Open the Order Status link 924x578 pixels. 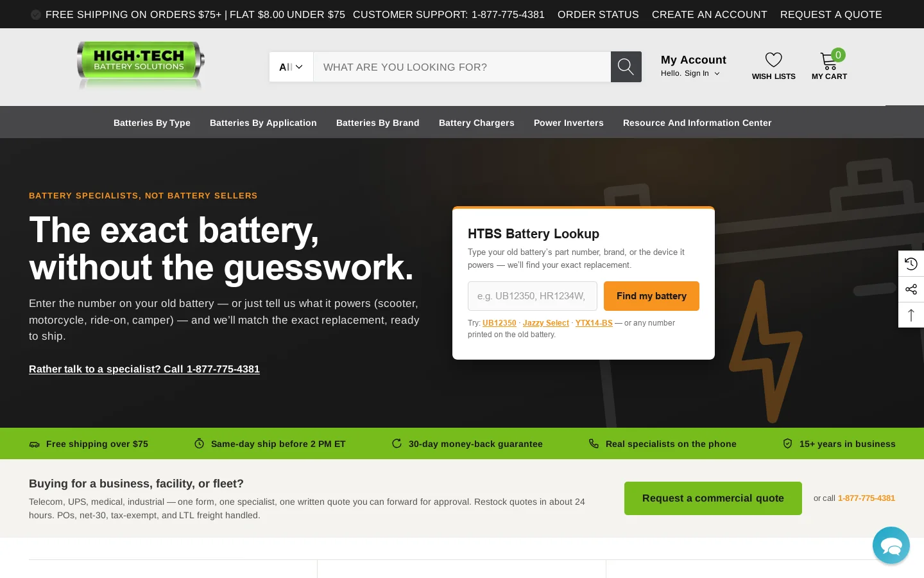pos(598,14)
